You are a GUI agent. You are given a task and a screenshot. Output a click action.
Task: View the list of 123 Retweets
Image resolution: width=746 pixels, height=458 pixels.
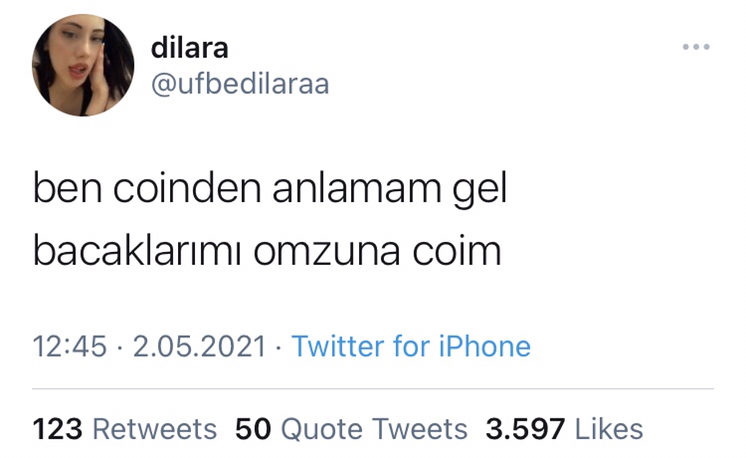tap(125, 429)
